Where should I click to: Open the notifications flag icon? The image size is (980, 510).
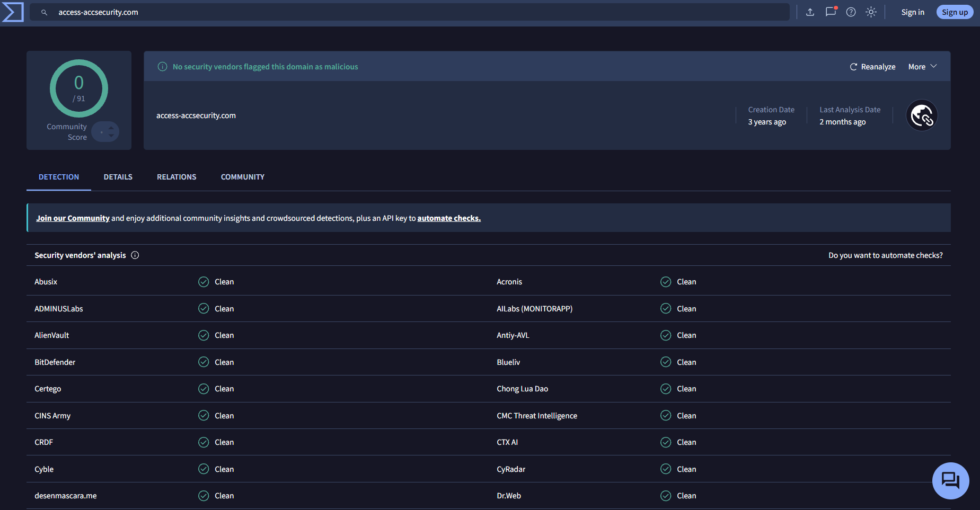(831, 12)
